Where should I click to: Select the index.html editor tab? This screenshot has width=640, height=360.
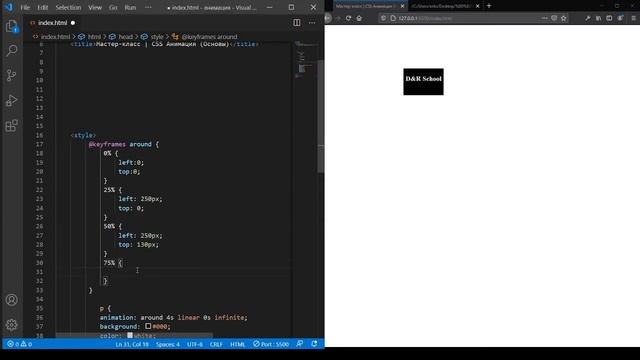(x=52, y=23)
